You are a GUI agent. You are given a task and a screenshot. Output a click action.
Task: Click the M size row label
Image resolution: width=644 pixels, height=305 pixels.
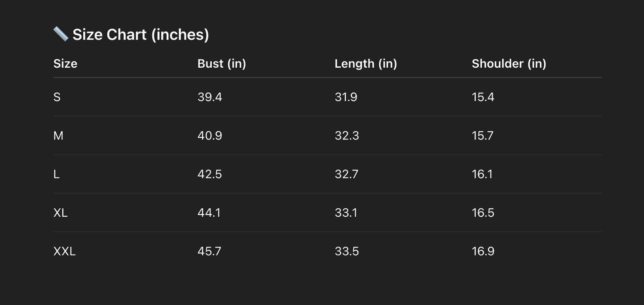58,135
